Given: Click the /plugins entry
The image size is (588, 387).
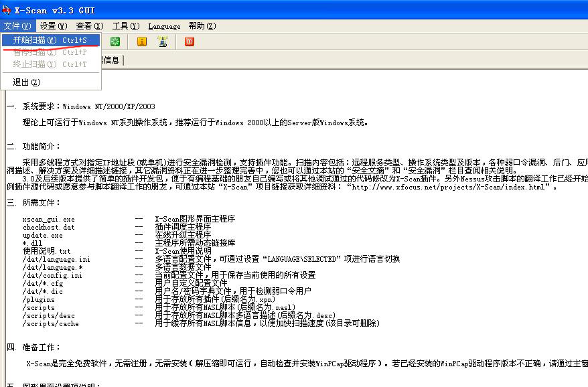Looking at the screenshot, I should pos(39,300).
